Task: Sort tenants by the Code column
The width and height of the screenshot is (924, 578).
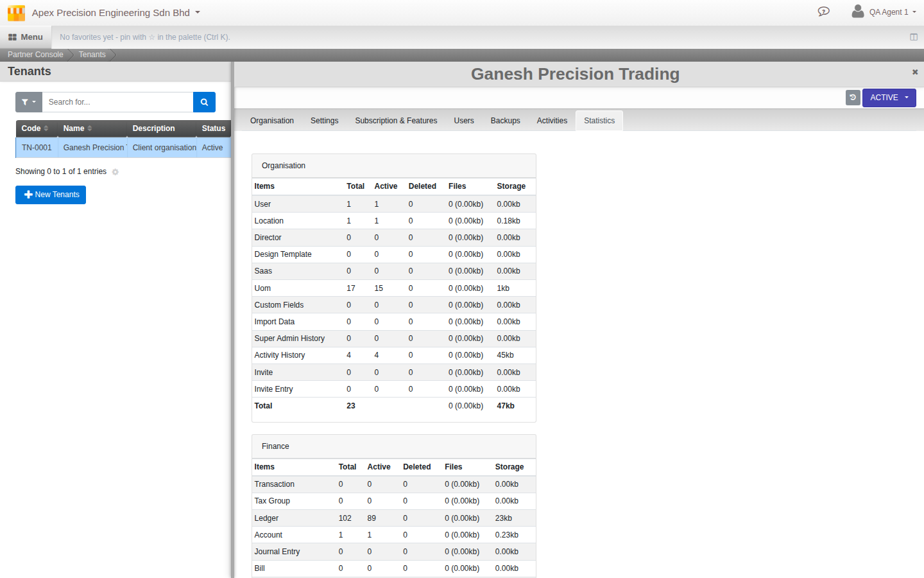Action: point(35,128)
